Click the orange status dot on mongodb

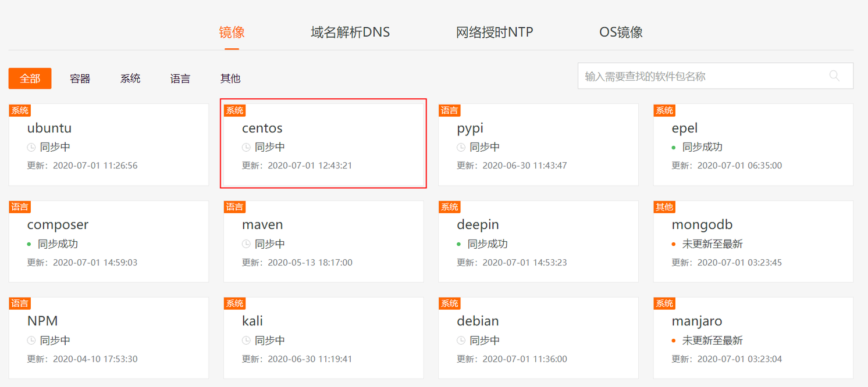tap(674, 244)
